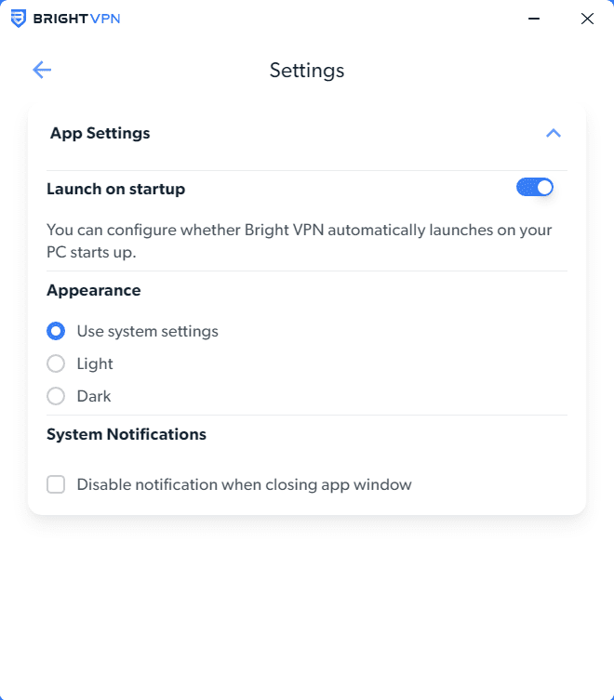Minimize the Bright VPN window

pos(534,19)
